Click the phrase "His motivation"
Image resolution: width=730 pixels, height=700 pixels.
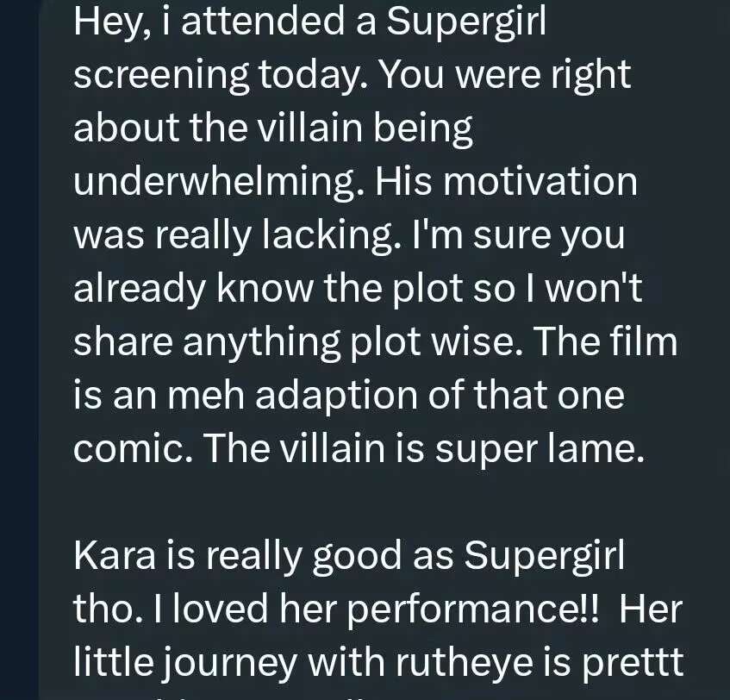pyautogui.click(x=519, y=182)
